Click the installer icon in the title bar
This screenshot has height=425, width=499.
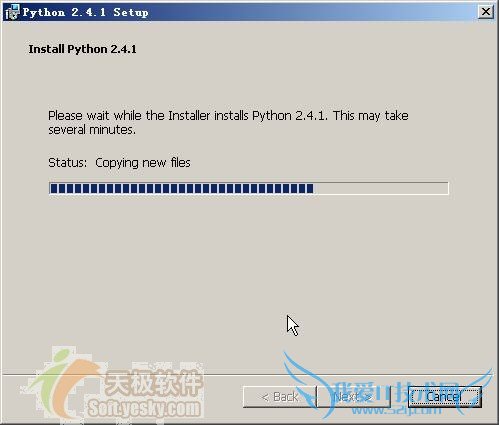[x=12, y=13]
